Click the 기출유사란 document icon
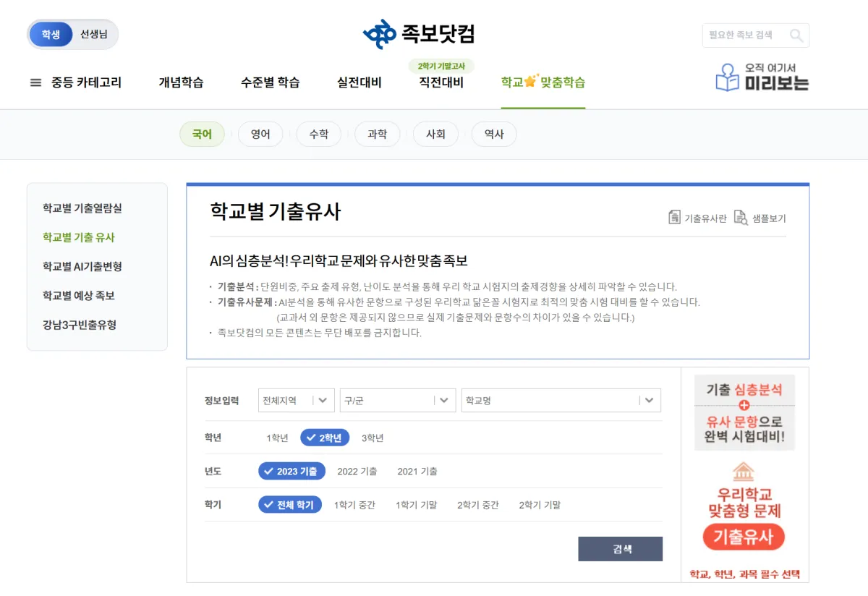This screenshot has height=596, width=868. pyautogui.click(x=674, y=218)
